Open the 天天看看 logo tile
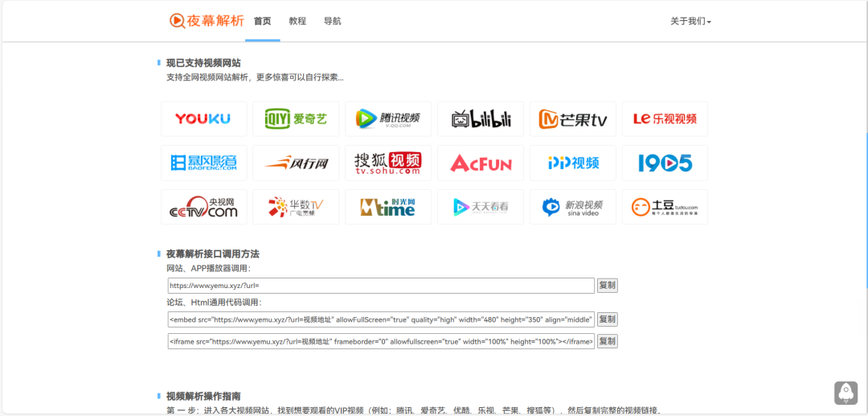The height and width of the screenshot is (416, 868). (481, 207)
